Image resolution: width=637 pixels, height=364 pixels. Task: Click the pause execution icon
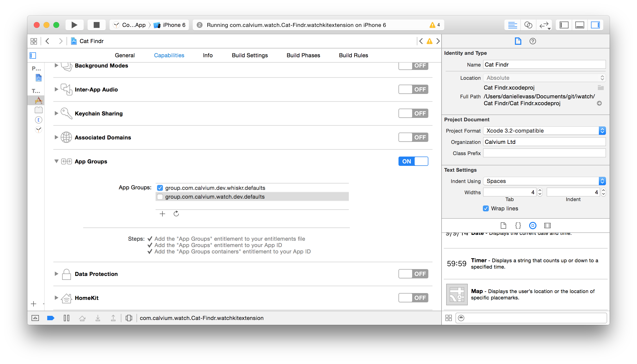click(66, 318)
